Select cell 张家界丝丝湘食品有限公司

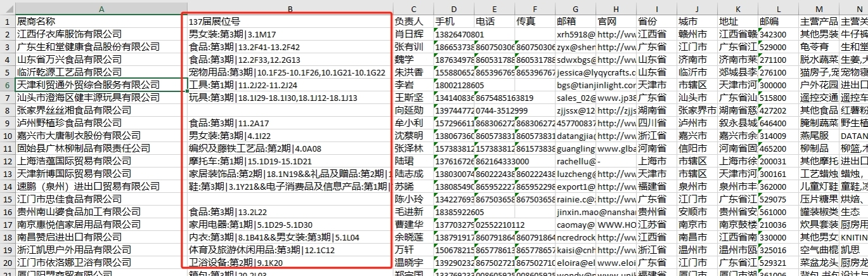[x=101, y=110]
